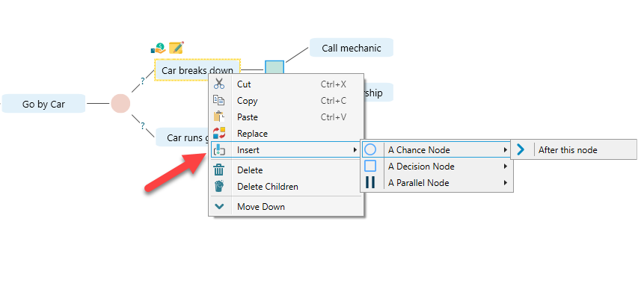This screenshot has width=644, height=298.
Task: Click the Paste clipboard icon
Action: point(219,117)
